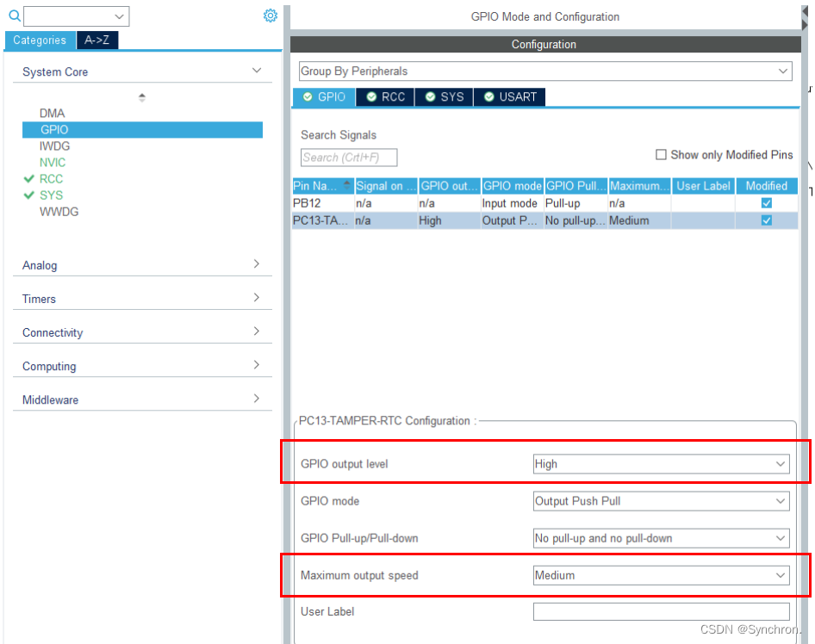Switch to the RCC configuration tab
Viewport: 815px width, 644px height.
[x=386, y=97]
